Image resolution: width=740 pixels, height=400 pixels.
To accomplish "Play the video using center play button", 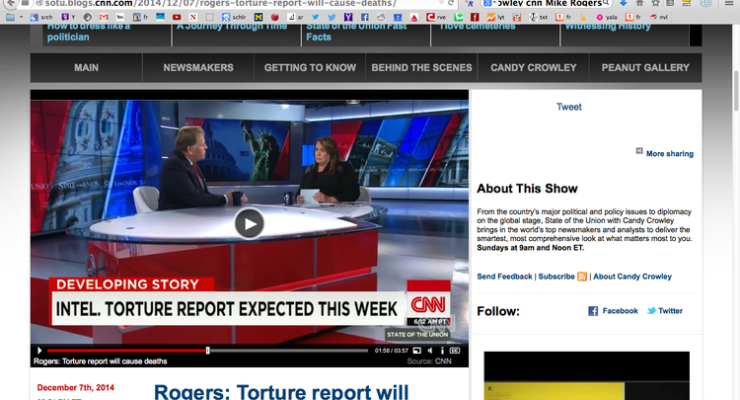I will click(x=249, y=224).
